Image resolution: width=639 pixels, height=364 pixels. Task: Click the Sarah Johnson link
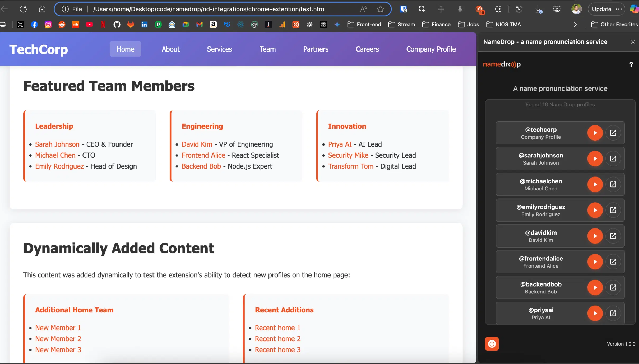pyautogui.click(x=57, y=144)
